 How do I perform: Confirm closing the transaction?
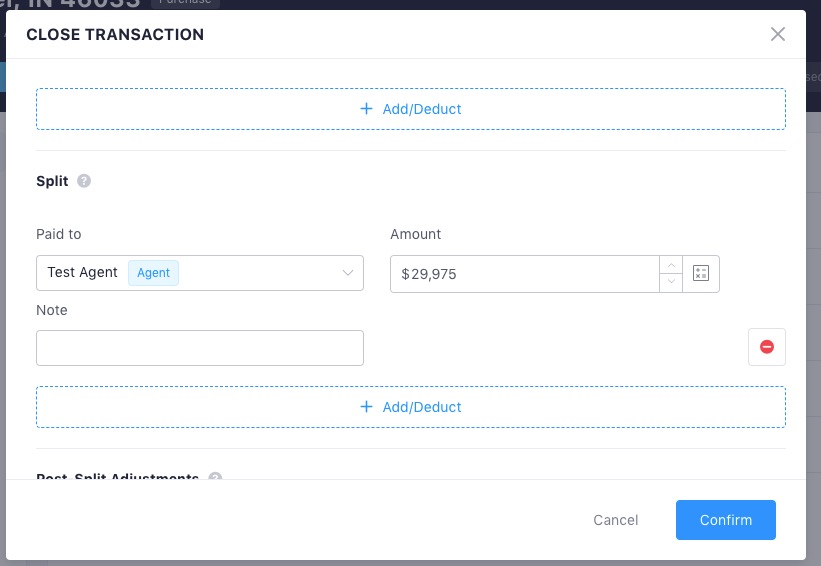pos(726,520)
